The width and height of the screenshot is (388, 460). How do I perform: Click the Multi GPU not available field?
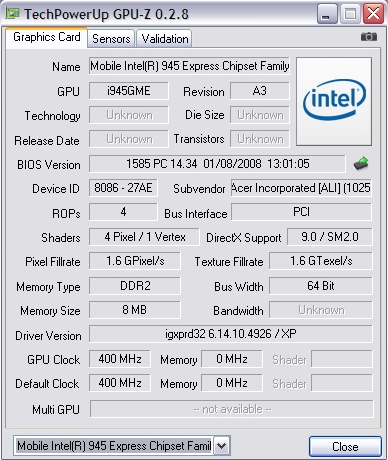[x=232, y=409]
